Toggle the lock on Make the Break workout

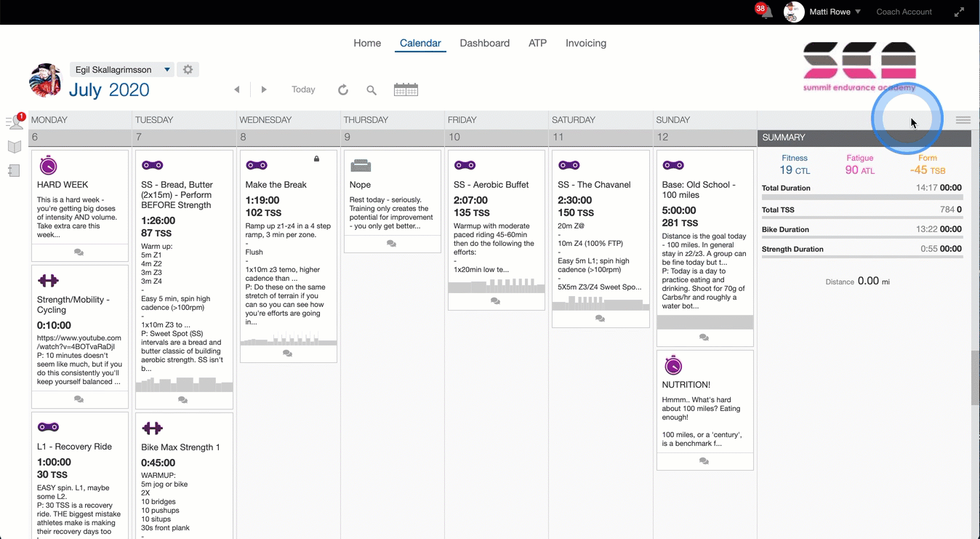(316, 159)
